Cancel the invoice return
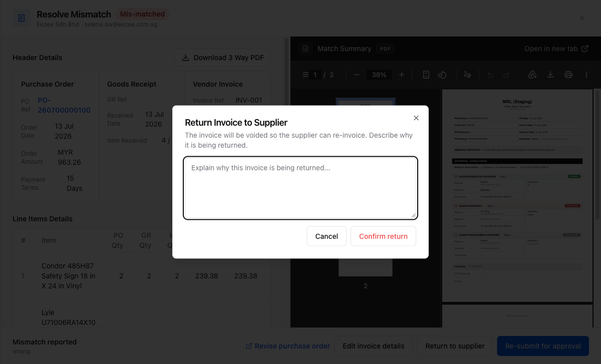 327,236
